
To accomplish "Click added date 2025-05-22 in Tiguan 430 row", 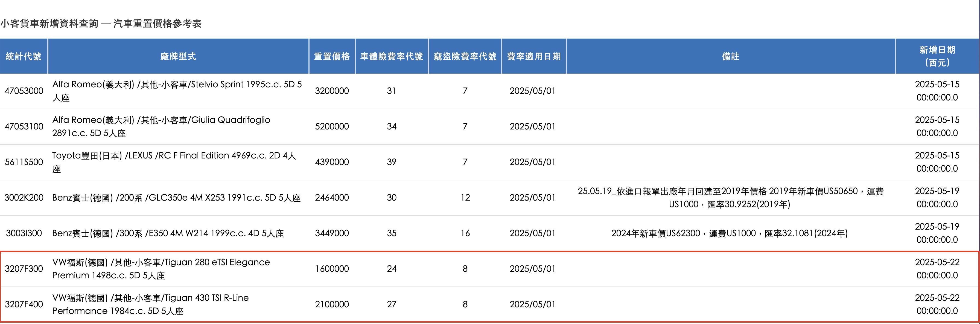I will tap(937, 304).
